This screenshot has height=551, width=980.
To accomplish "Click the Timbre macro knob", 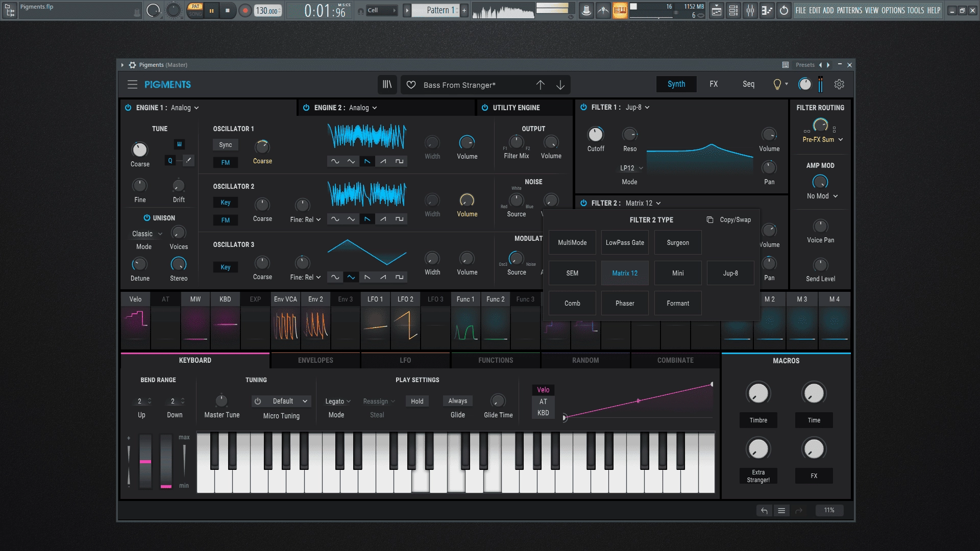I will 758,393.
